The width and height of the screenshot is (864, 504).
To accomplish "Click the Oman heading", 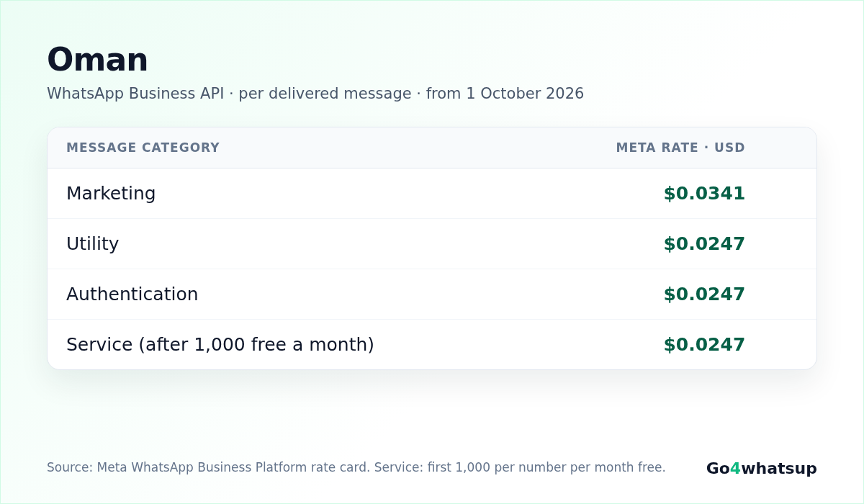I will 97,60.
